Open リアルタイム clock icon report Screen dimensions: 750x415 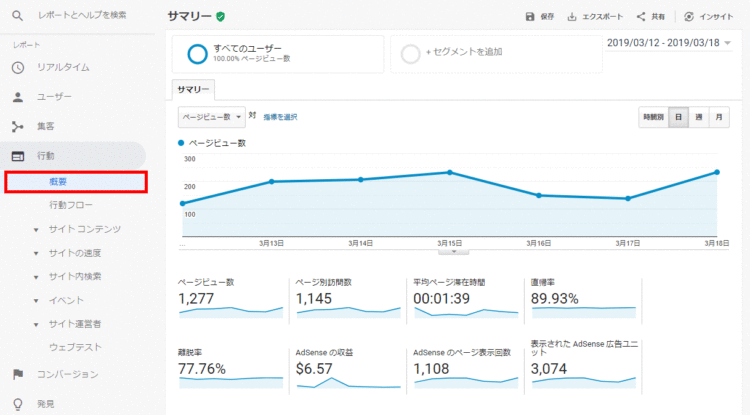(x=18, y=67)
